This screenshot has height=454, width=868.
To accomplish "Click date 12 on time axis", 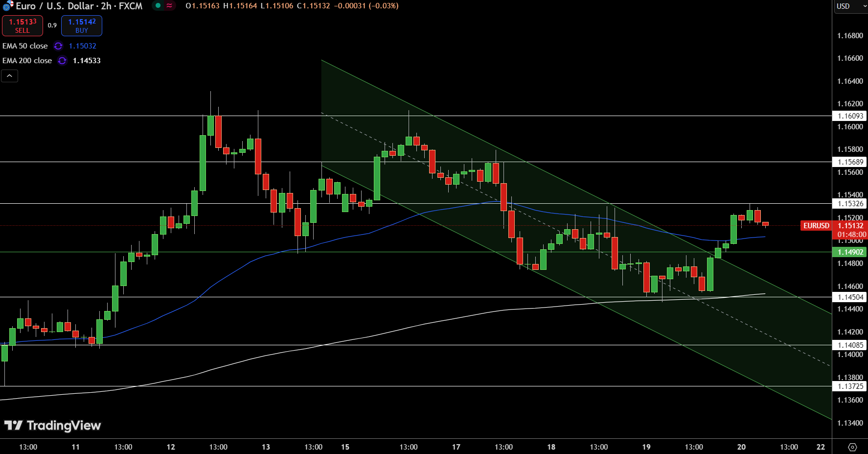I will 171,447.
